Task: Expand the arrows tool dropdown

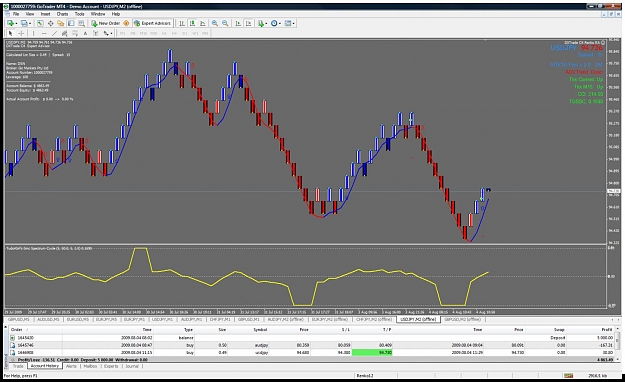Action: (111, 33)
